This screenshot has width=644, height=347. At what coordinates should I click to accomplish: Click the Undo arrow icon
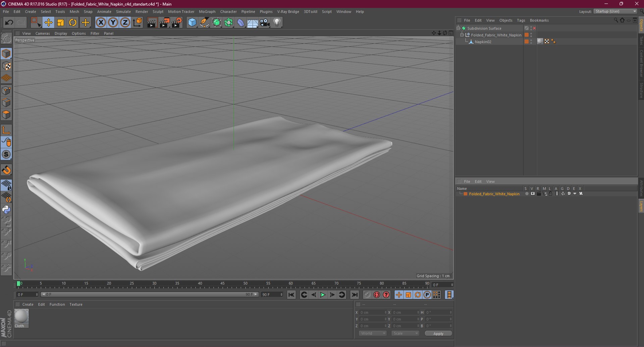9,22
